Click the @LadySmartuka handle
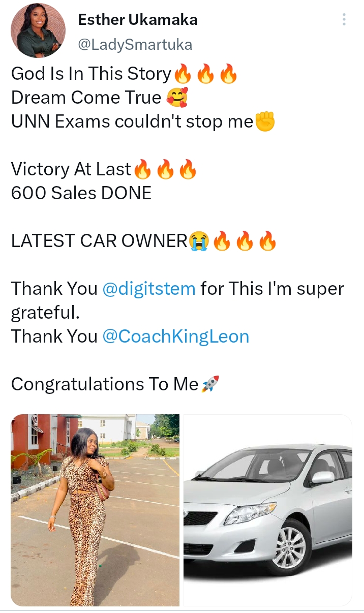 pos(135,45)
